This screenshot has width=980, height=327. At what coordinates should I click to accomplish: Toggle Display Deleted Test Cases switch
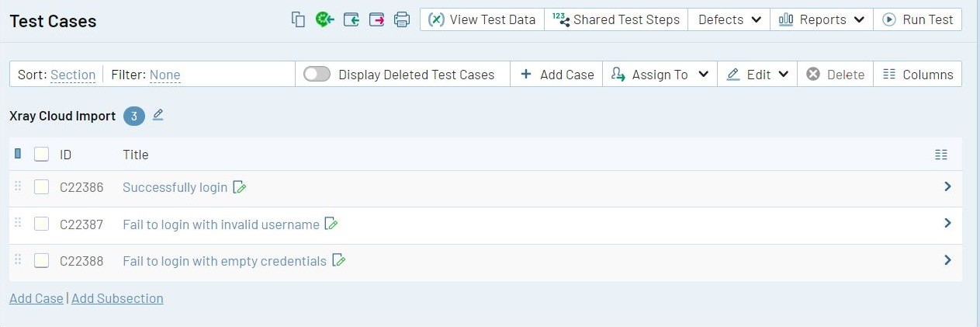pyautogui.click(x=317, y=75)
